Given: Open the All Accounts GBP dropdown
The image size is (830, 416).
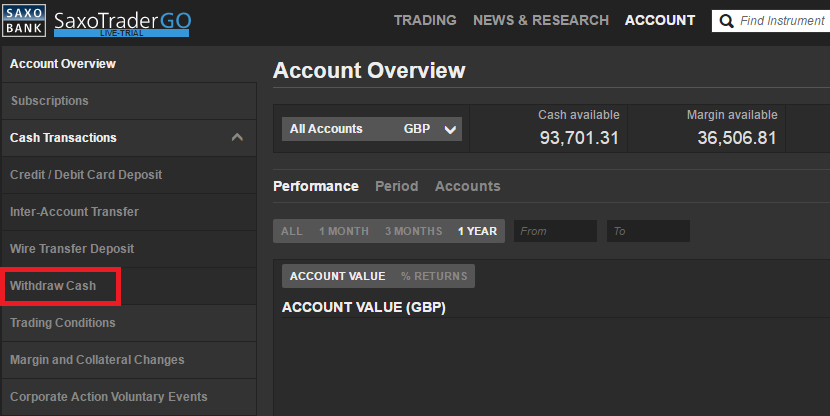Looking at the screenshot, I should pyautogui.click(x=372, y=129).
